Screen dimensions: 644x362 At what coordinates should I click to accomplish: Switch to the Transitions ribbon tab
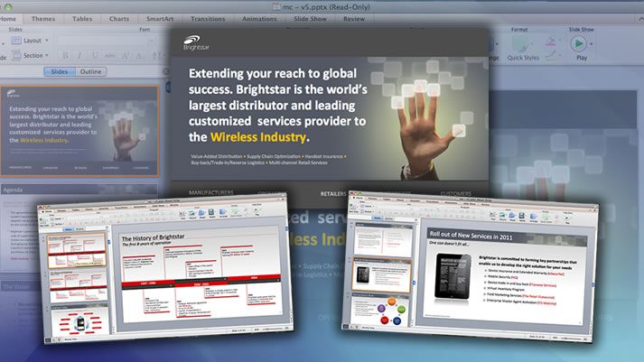pyautogui.click(x=208, y=19)
